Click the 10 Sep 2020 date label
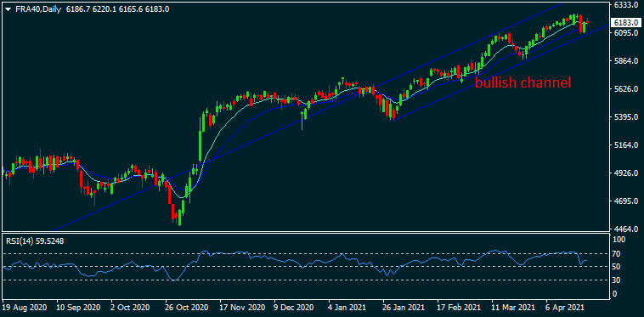The width and height of the screenshot is (644, 317). (x=78, y=307)
